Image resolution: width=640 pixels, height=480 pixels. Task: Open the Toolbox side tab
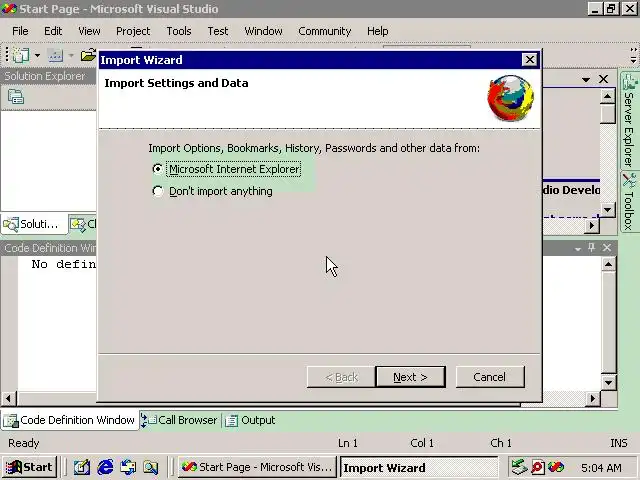coord(629,202)
